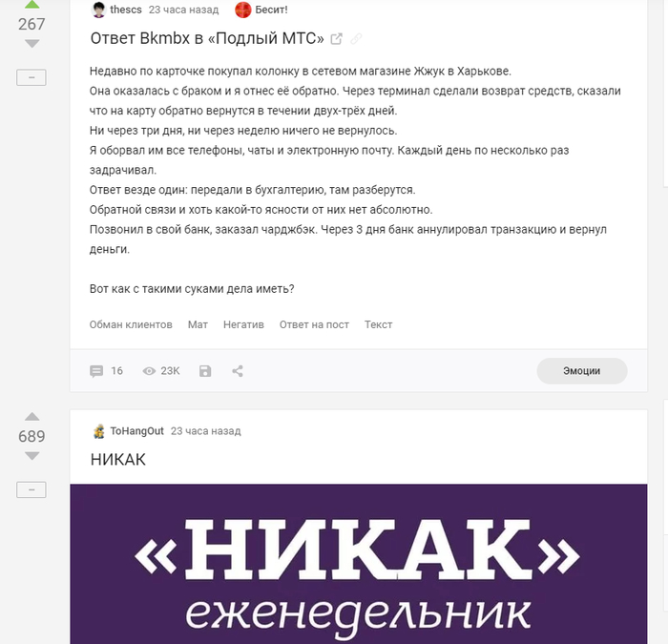Upvote the thescs post rated 267

(31, 5)
